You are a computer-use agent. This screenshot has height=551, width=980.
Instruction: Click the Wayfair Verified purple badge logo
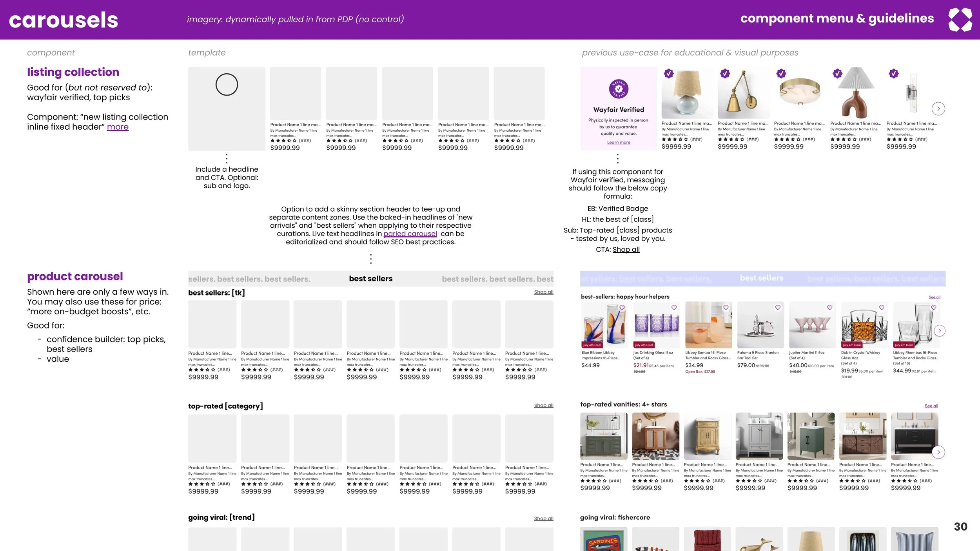pos(619,89)
